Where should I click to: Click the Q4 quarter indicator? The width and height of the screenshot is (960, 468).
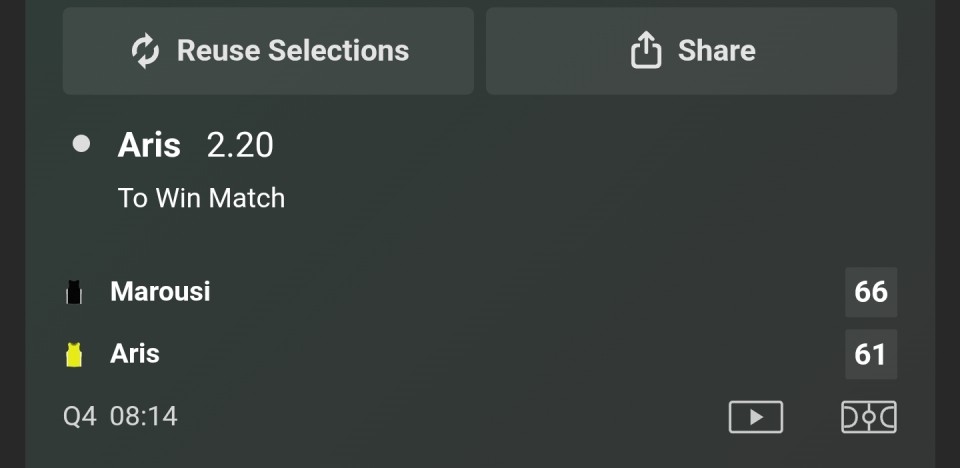pyautogui.click(x=80, y=416)
